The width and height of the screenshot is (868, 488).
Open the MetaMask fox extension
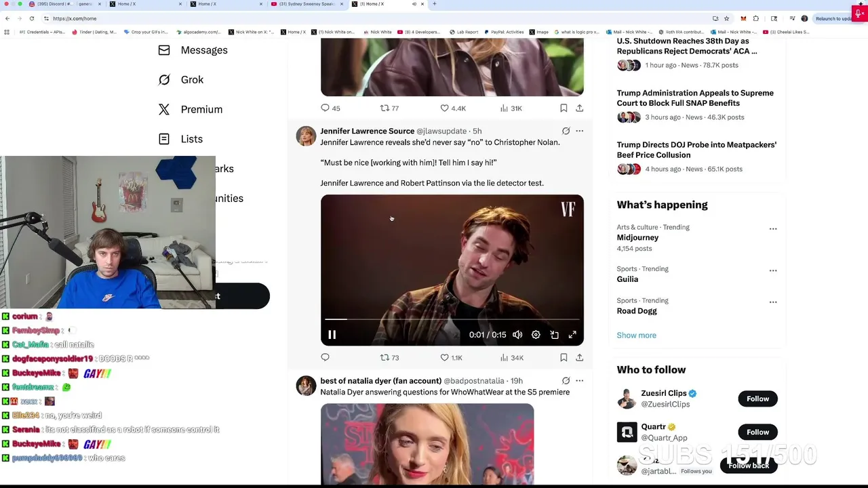[743, 18]
